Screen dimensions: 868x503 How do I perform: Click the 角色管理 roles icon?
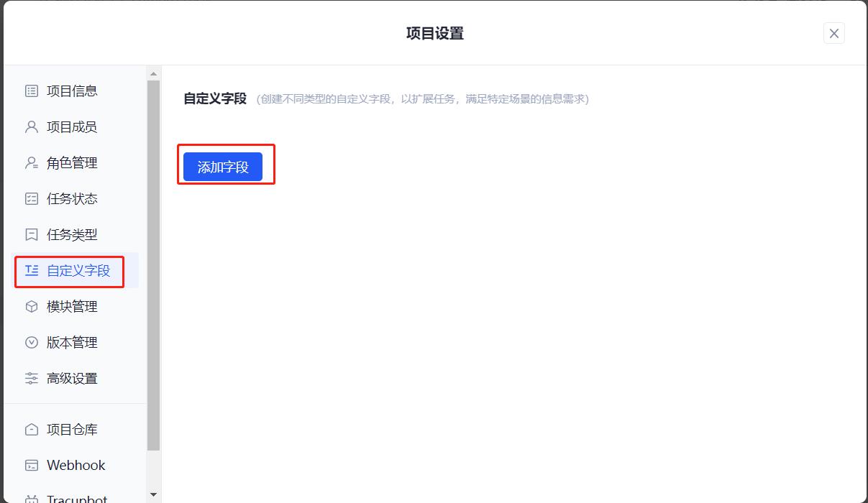click(31, 162)
